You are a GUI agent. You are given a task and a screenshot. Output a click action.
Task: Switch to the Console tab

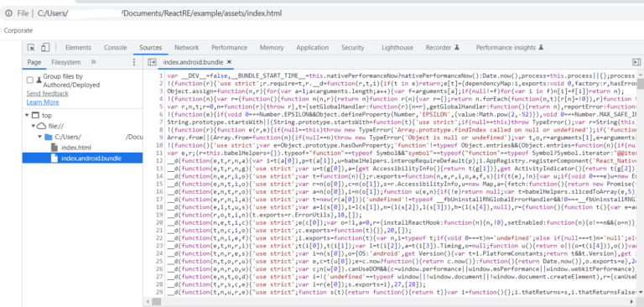(x=116, y=48)
